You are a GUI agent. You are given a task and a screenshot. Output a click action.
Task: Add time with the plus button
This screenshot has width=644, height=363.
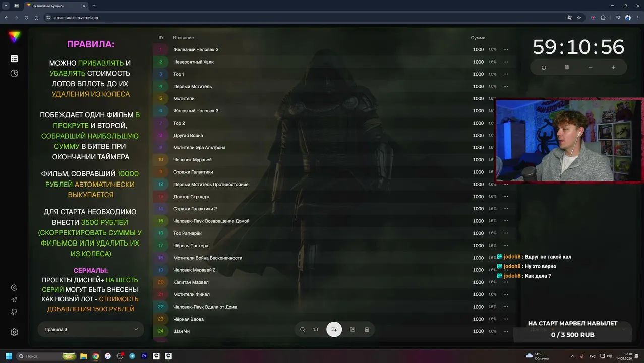613,67
